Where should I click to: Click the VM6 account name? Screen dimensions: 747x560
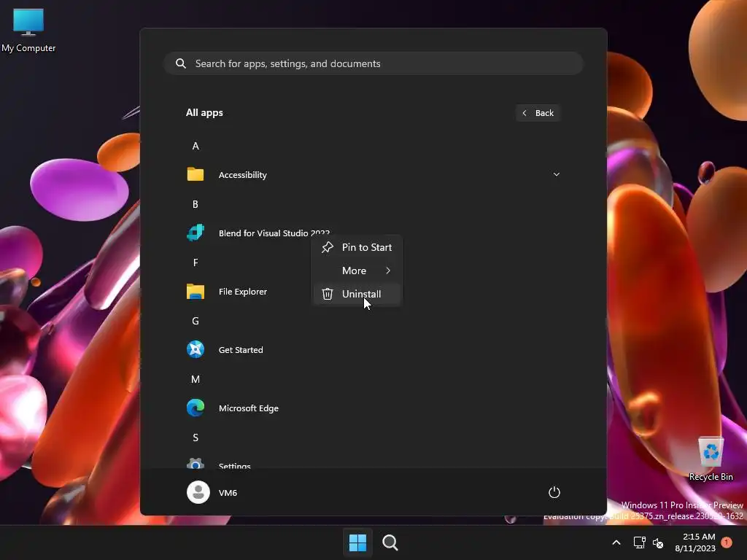pyautogui.click(x=228, y=493)
